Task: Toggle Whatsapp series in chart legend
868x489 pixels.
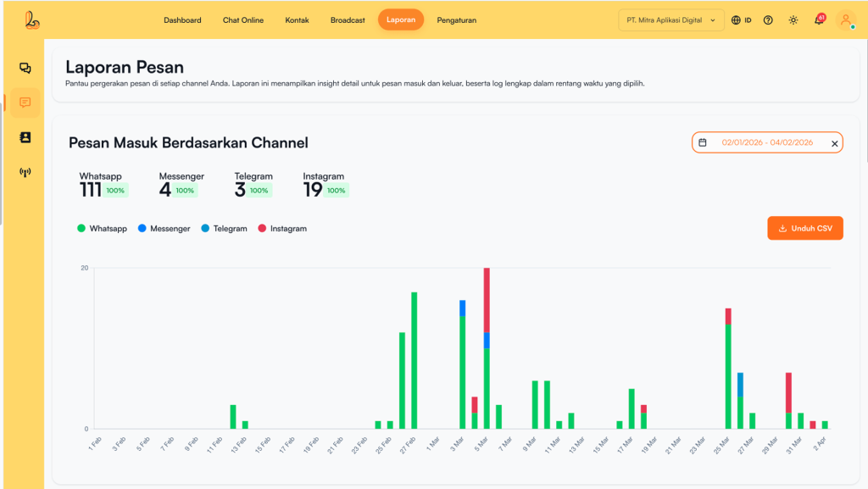Action: point(102,229)
